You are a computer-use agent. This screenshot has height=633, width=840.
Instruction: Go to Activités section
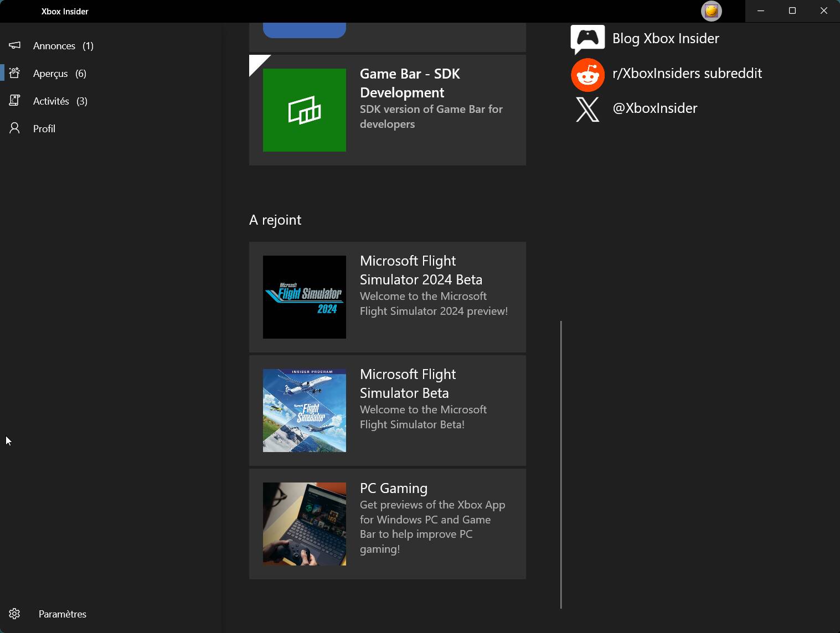111,101
